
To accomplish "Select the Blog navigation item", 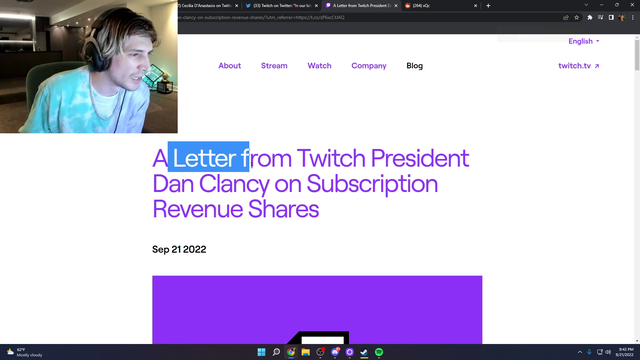I will (414, 66).
